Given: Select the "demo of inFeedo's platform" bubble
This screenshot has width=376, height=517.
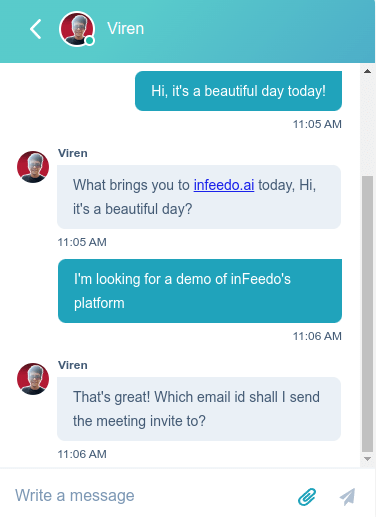Looking at the screenshot, I should tap(200, 291).
